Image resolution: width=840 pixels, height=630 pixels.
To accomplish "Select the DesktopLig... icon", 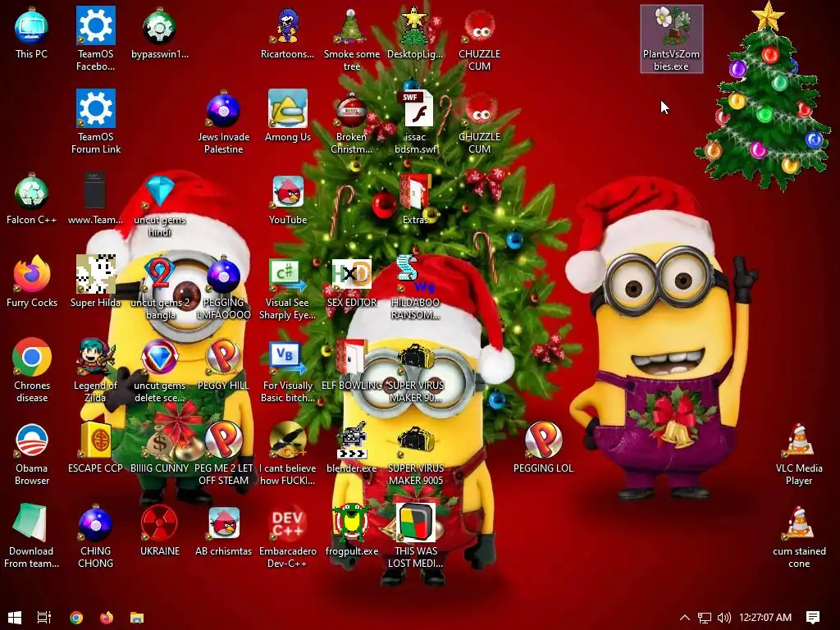I will tap(415, 33).
